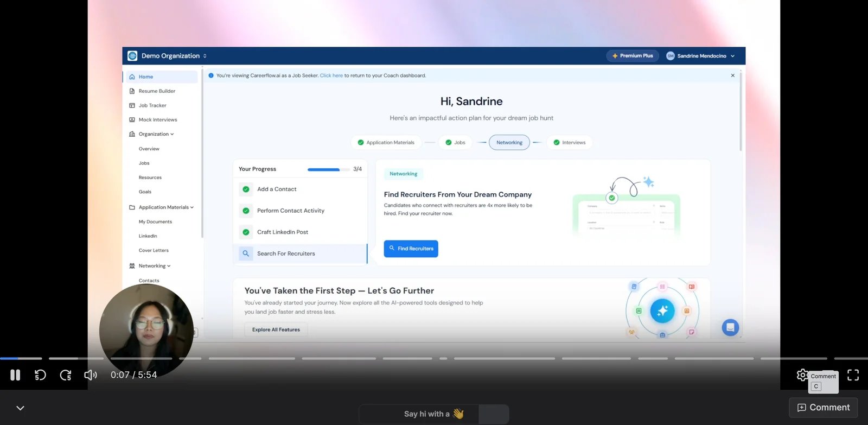
Task: Select the Networking step pill
Action: point(509,143)
